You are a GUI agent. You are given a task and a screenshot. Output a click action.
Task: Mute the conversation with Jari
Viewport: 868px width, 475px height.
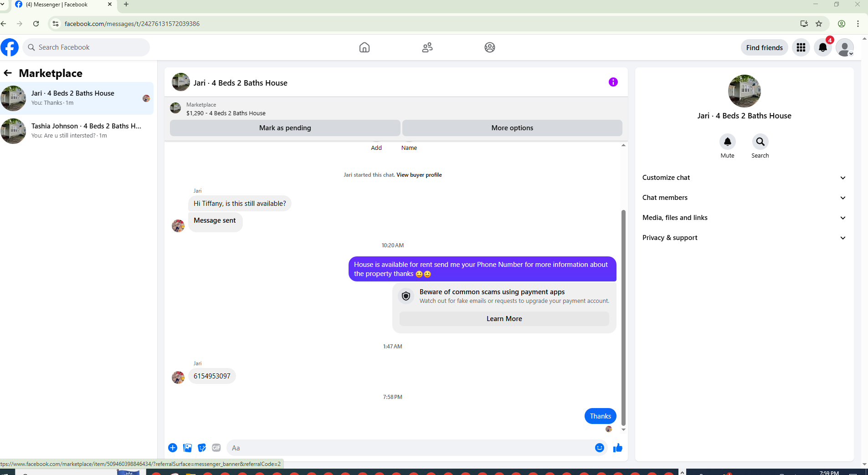(x=728, y=142)
